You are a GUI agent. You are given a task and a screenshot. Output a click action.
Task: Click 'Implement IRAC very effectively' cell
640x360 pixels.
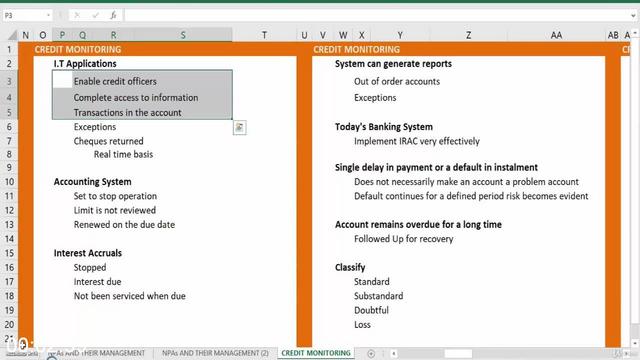tap(417, 141)
